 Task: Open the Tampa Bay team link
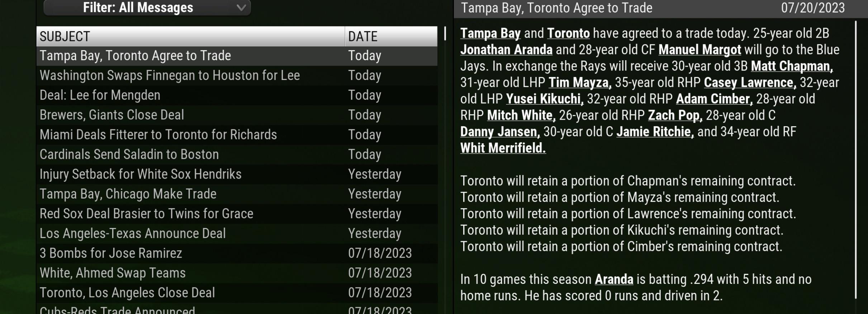click(490, 33)
